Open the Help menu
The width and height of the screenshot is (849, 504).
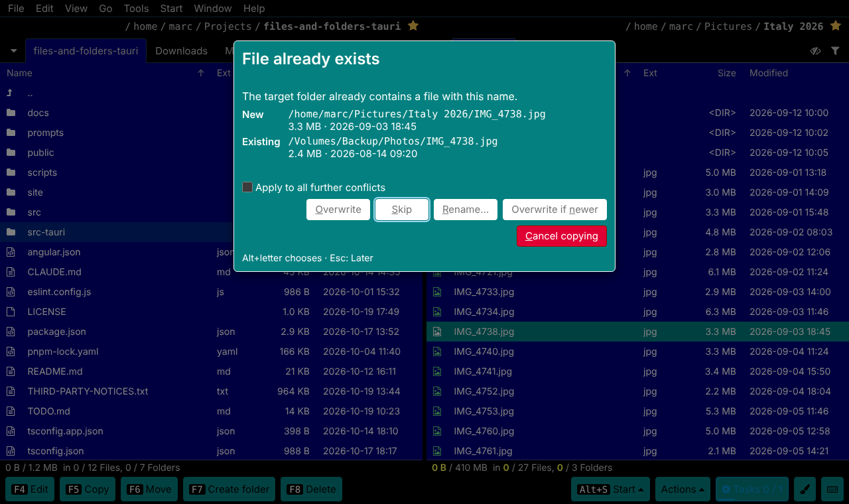pyautogui.click(x=254, y=9)
